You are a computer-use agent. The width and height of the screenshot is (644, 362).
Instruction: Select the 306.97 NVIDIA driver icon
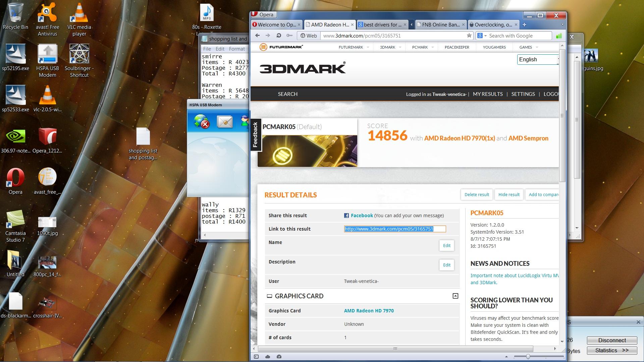point(15,141)
